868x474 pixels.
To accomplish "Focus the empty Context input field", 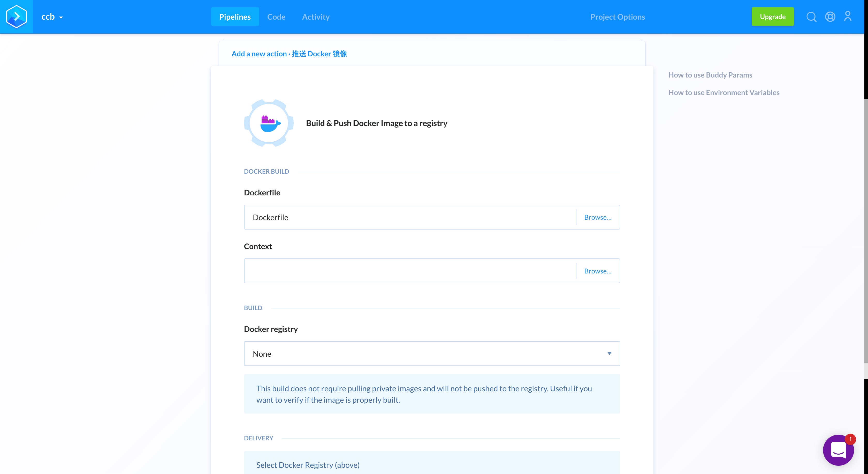I will pyautogui.click(x=409, y=271).
